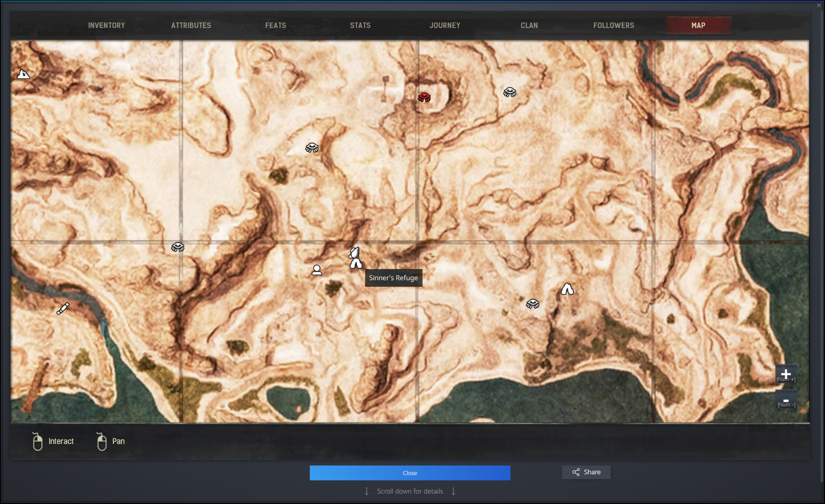Click the player silhouette map marker

click(317, 270)
